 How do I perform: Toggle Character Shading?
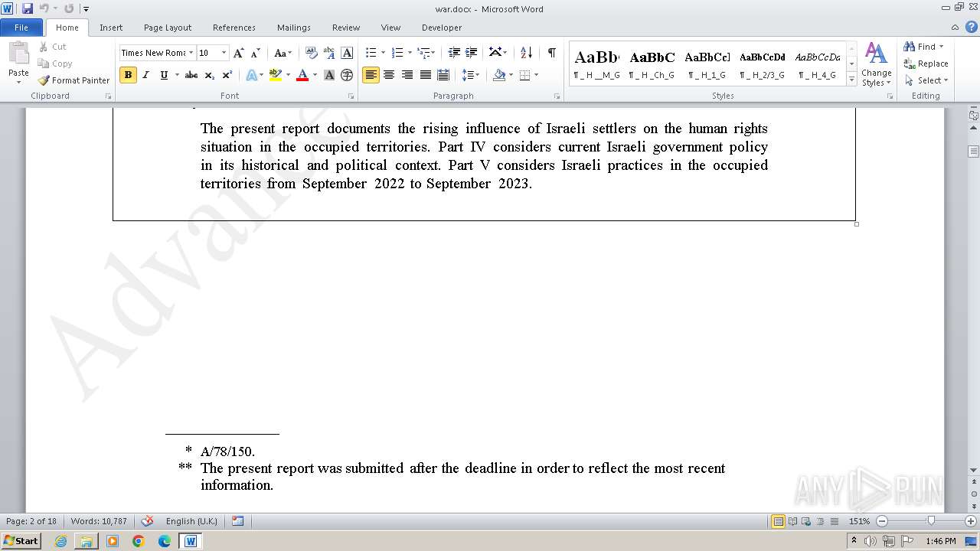[x=329, y=75]
